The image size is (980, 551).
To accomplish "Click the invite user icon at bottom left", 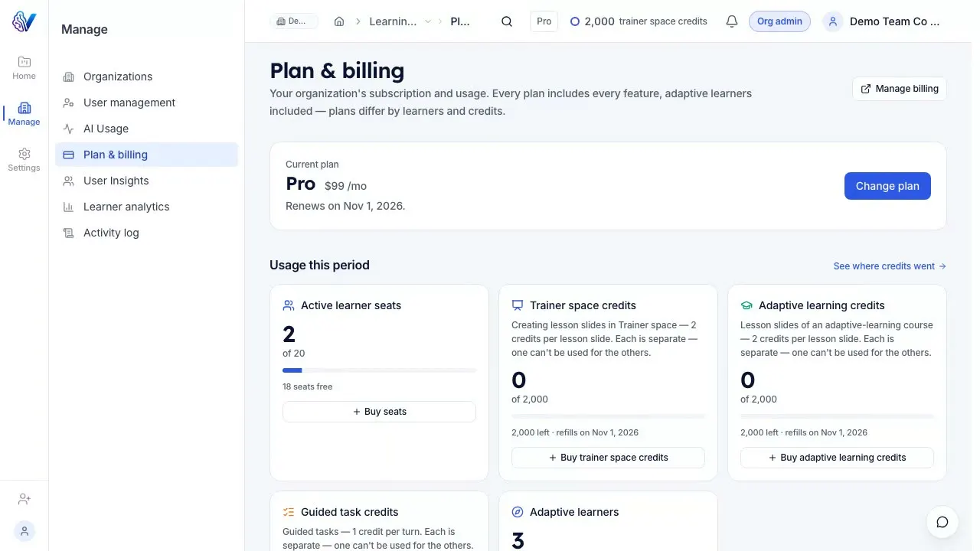I will [24, 499].
